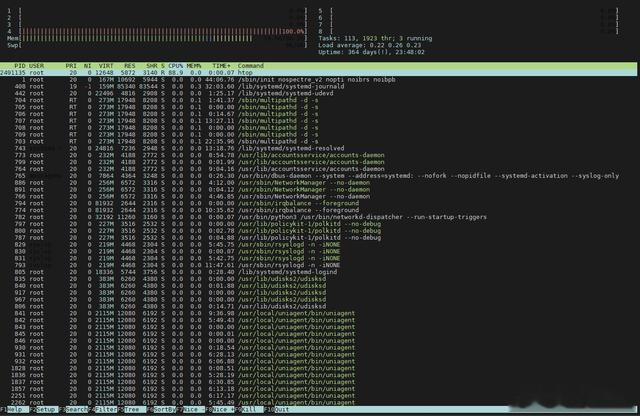Select accounts-daemon row with PID 773
The image size is (640, 416).
click(x=318, y=155)
